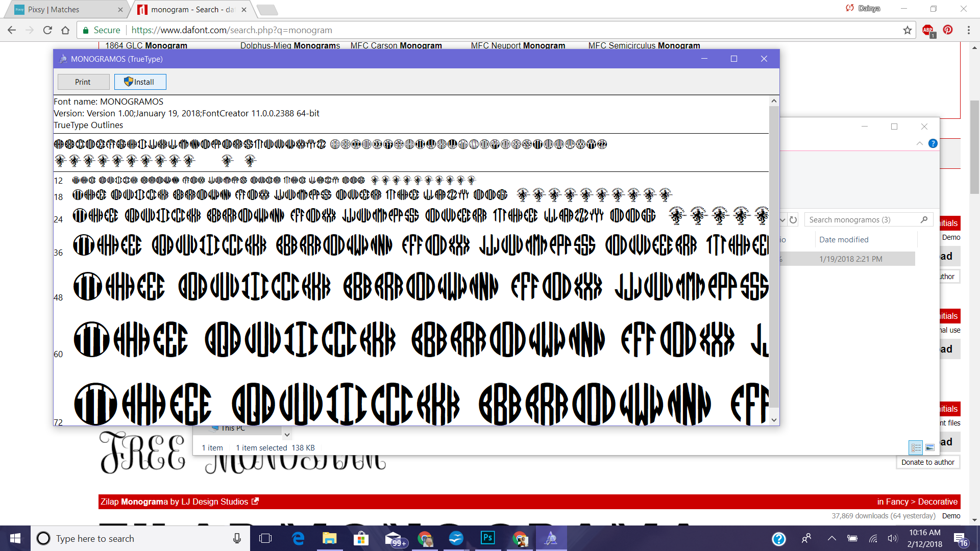Screen dimensions: 980x551
Task: Click the Print button in font viewer
Action: point(83,82)
